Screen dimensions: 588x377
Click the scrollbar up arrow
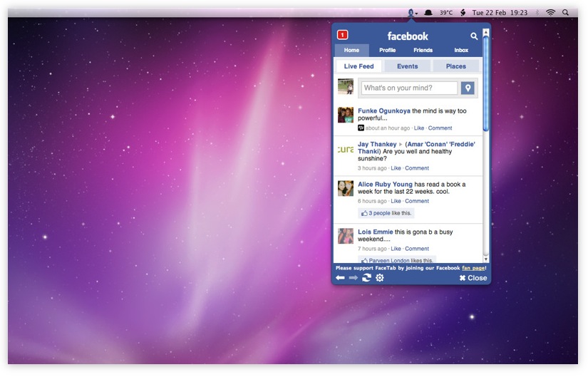pos(486,33)
